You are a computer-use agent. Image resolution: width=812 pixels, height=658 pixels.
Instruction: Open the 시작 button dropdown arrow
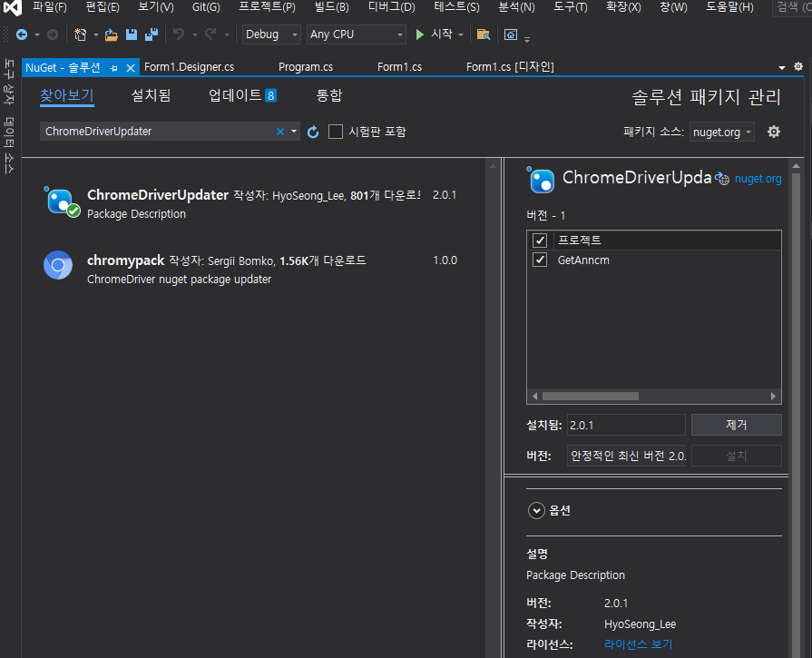point(460,34)
